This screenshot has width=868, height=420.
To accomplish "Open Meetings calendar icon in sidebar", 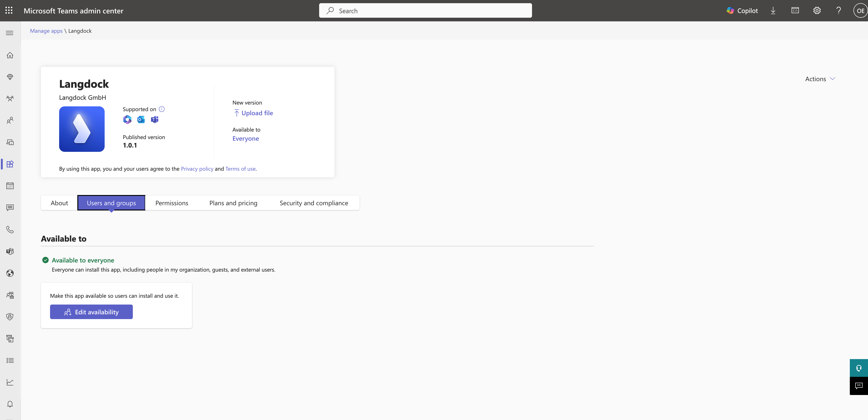I will 10,186.
